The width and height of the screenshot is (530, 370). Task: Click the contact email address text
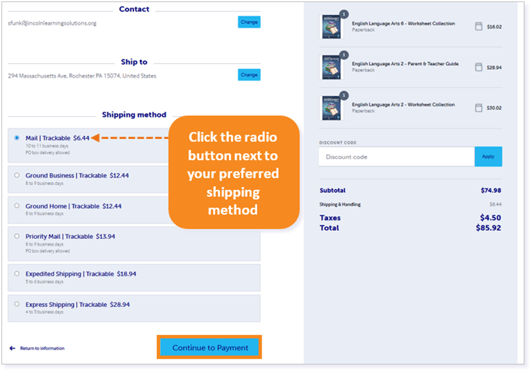[52, 23]
